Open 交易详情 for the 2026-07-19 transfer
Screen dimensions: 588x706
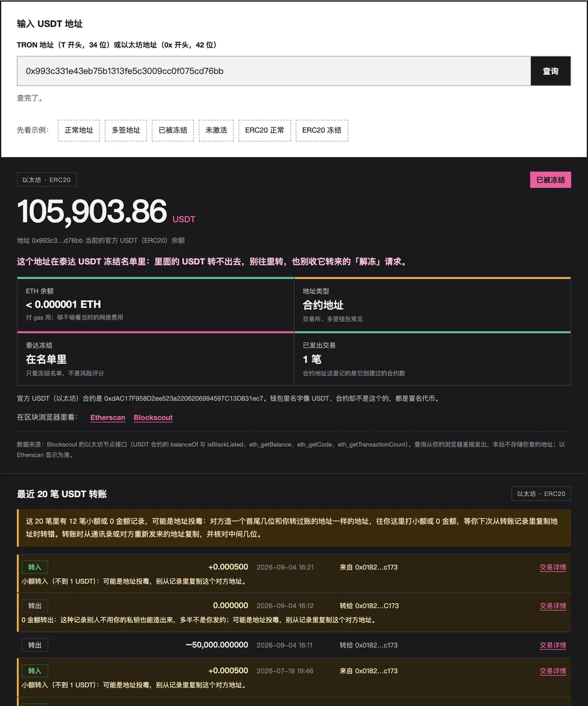point(553,671)
